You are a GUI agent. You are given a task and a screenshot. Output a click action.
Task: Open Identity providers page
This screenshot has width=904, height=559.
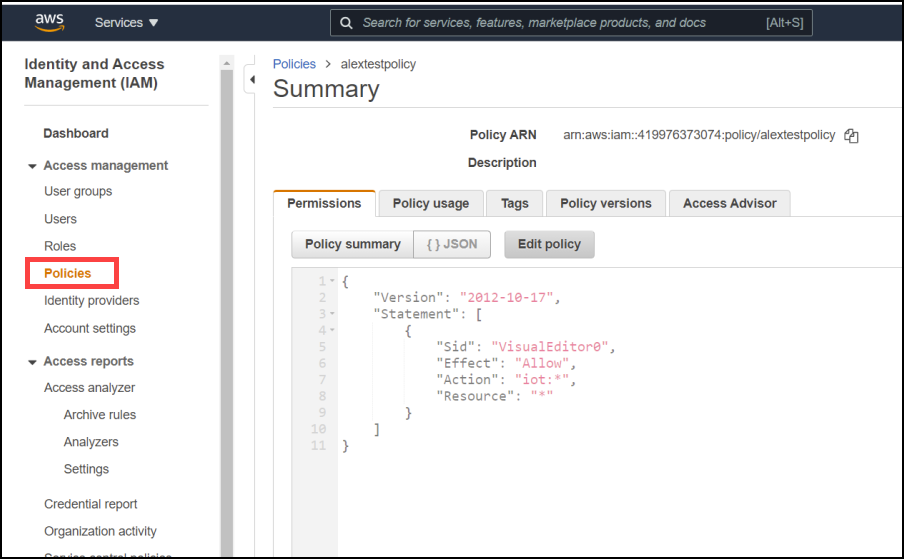[x=91, y=301]
